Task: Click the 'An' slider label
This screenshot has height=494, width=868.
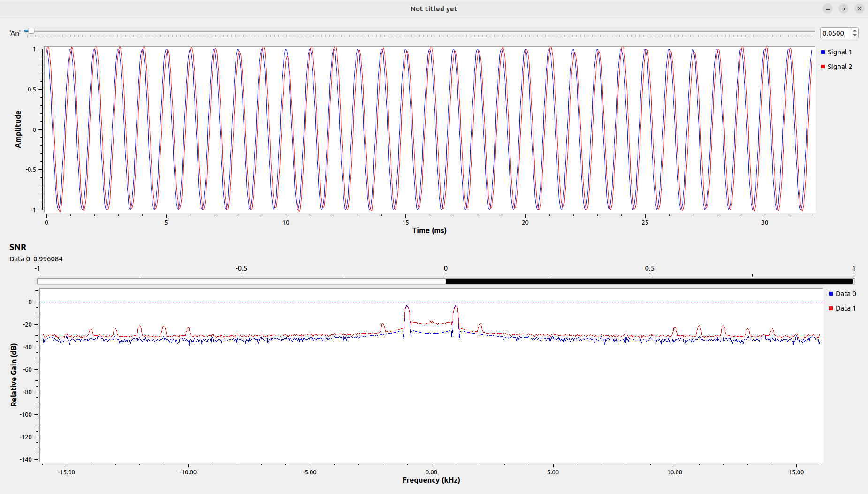Action: (15, 33)
